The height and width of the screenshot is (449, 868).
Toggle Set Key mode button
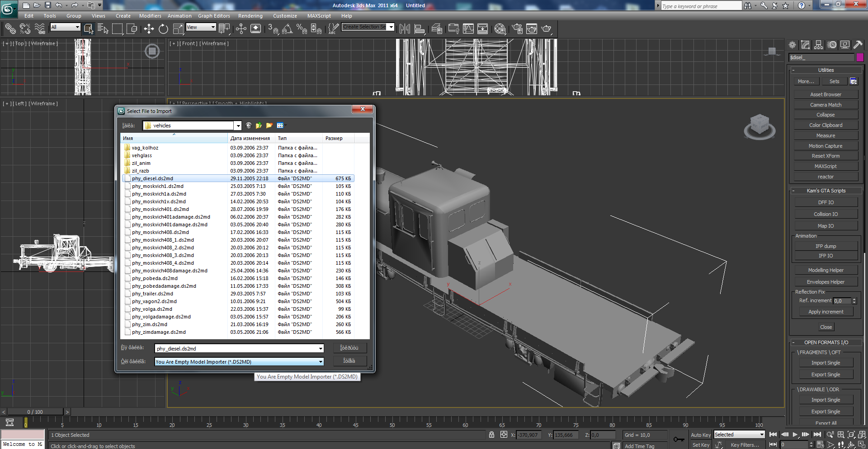(x=700, y=445)
